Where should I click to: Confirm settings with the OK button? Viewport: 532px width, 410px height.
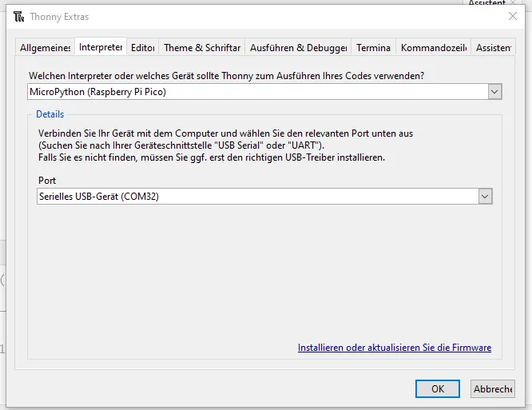pos(438,388)
